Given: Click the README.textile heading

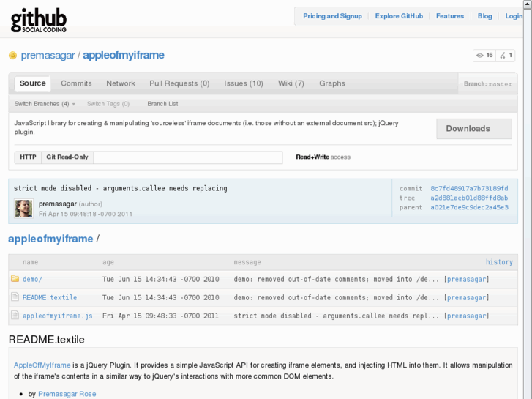Looking at the screenshot, I should tap(47, 340).
